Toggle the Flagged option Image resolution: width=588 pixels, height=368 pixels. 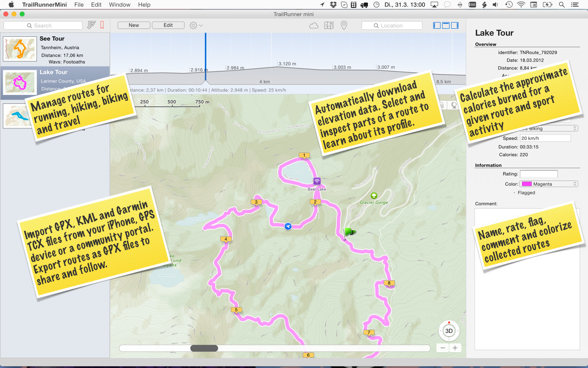tap(524, 193)
